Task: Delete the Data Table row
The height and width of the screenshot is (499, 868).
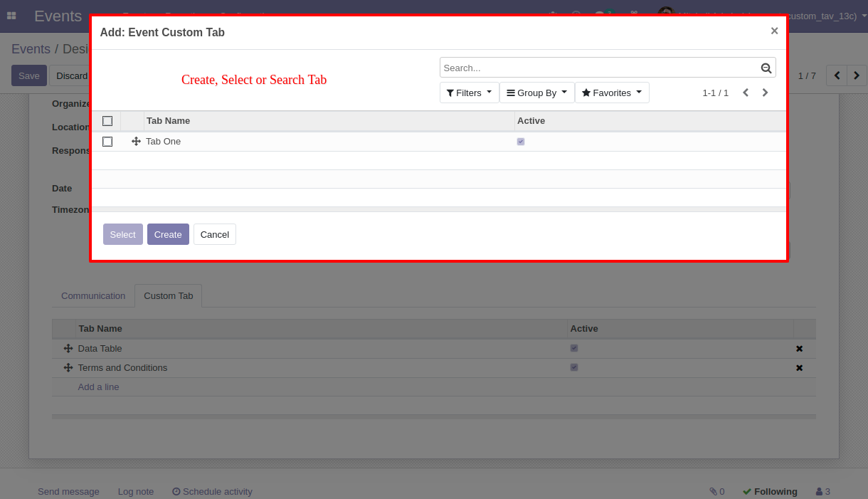Action: (799, 349)
